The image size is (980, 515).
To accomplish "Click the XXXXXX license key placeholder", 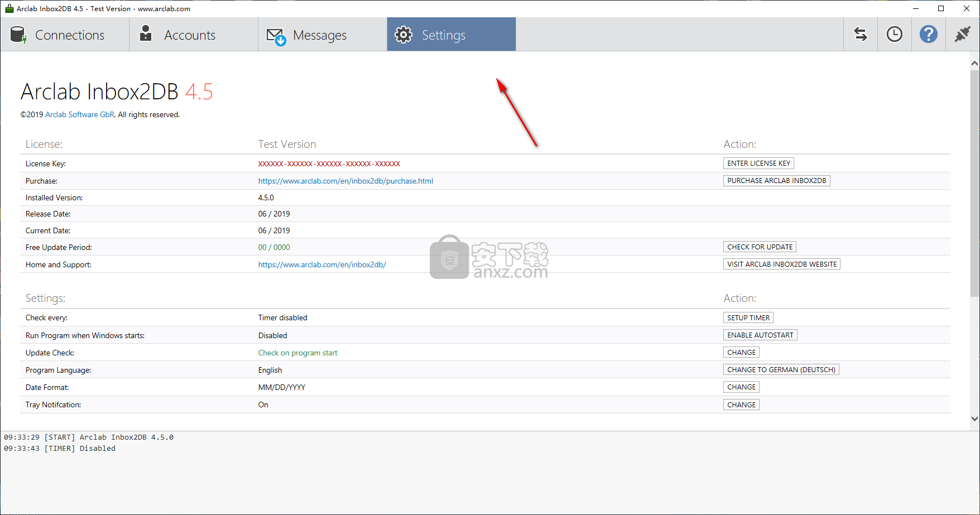I will (329, 163).
